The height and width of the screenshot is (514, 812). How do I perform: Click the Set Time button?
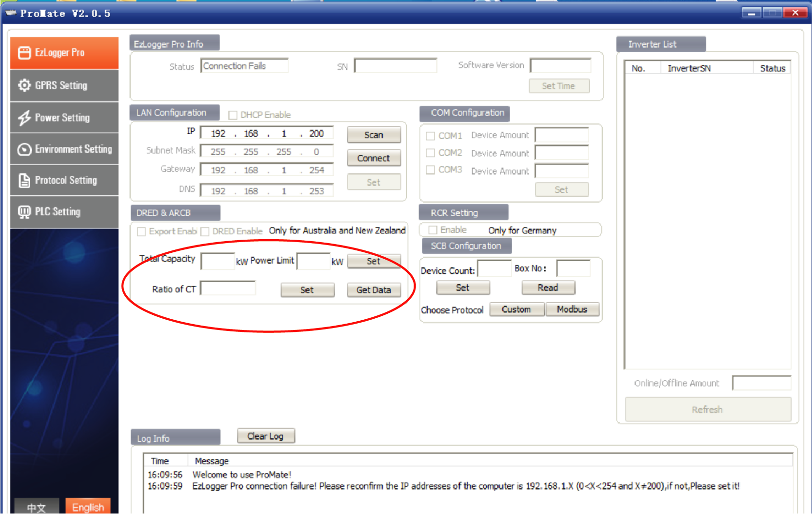(559, 86)
